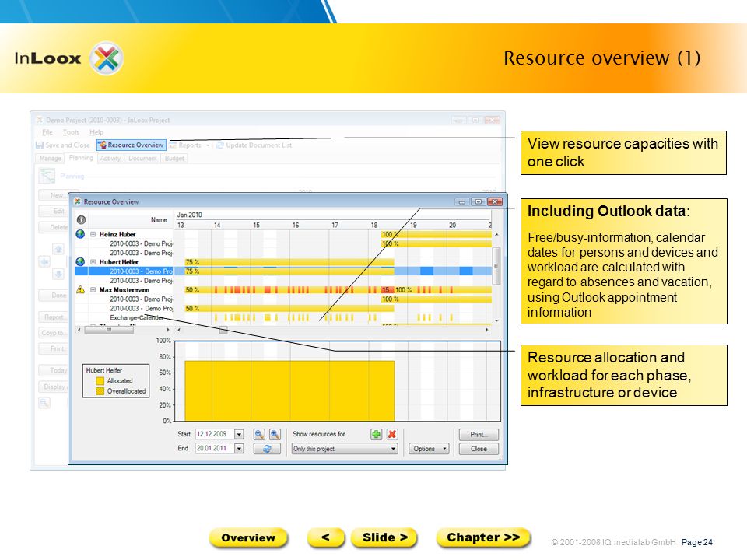Click the up arrow icon in the project sidebar

(x=58, y=249)
